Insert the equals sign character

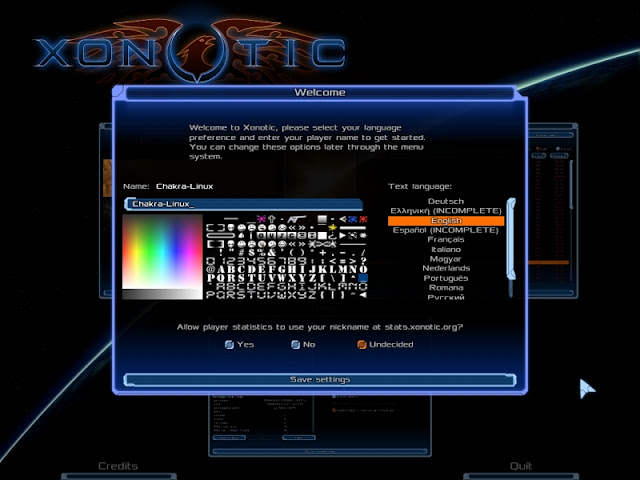coord(343,261)
